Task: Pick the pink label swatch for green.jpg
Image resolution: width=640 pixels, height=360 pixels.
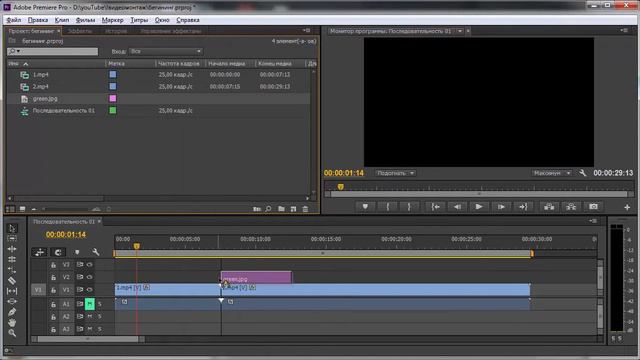Action: coord(113,98)
